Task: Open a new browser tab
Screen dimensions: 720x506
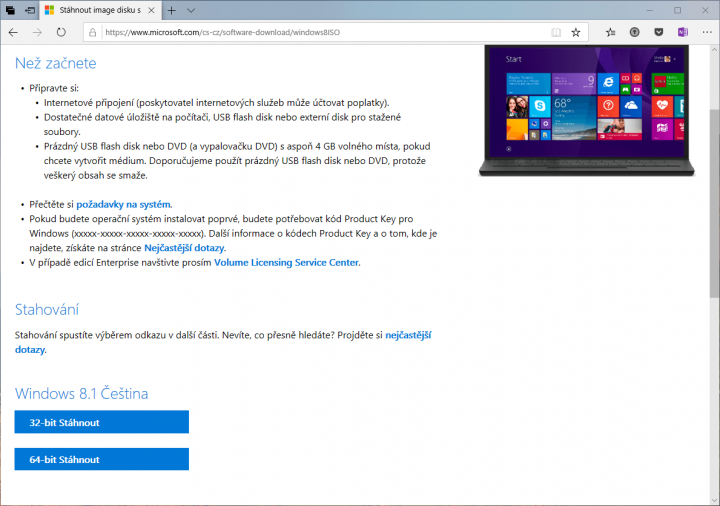Action: (171, 10)
